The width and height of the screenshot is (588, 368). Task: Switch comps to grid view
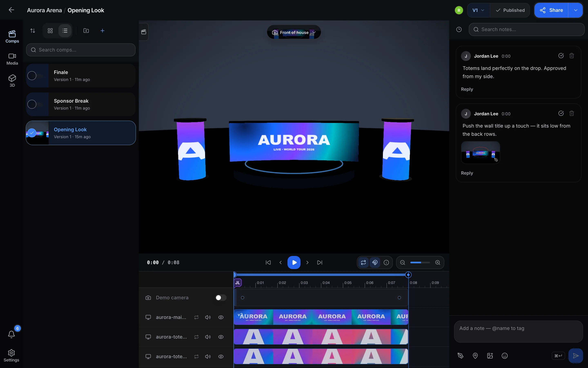click(50, 31)
